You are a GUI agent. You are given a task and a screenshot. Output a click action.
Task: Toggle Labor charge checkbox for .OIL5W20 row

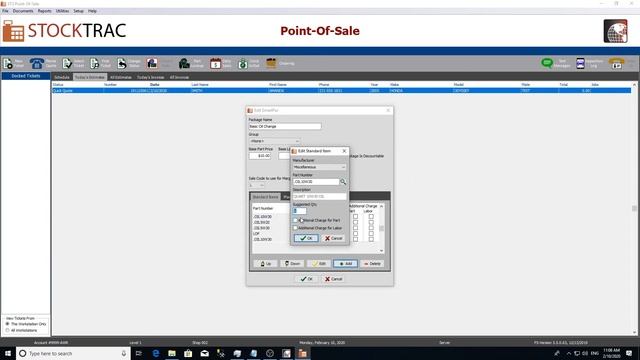coord(371,222)
